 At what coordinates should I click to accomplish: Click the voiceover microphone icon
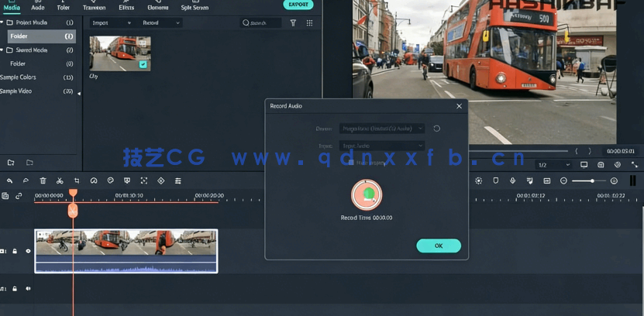(x=512, y=180)
